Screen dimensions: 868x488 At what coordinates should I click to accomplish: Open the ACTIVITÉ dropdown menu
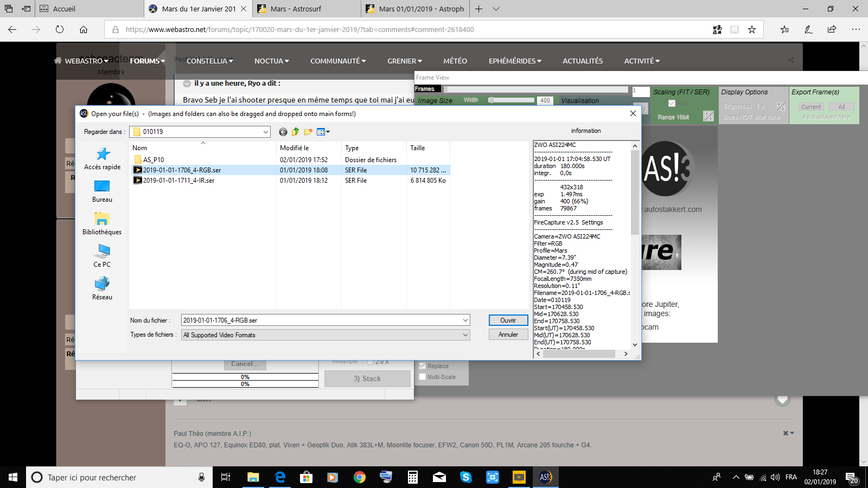[642, 61]
